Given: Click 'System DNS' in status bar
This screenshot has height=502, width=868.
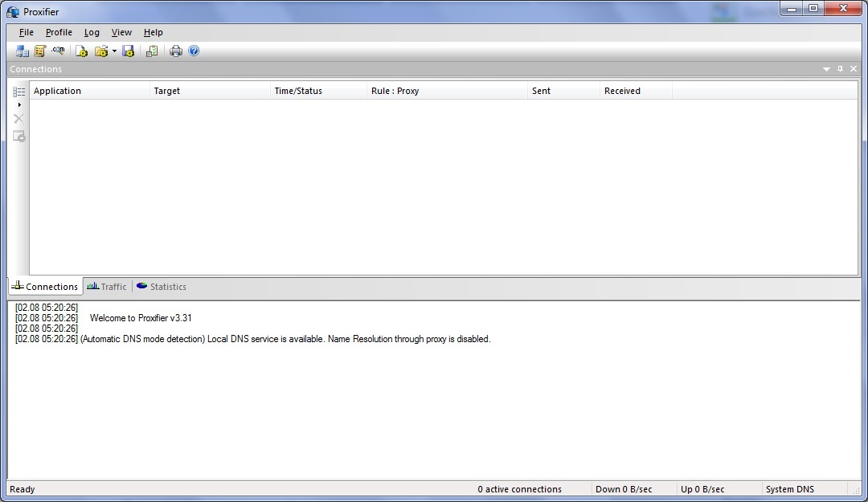Looking at the screenshot, I should [x=790, y=489].
